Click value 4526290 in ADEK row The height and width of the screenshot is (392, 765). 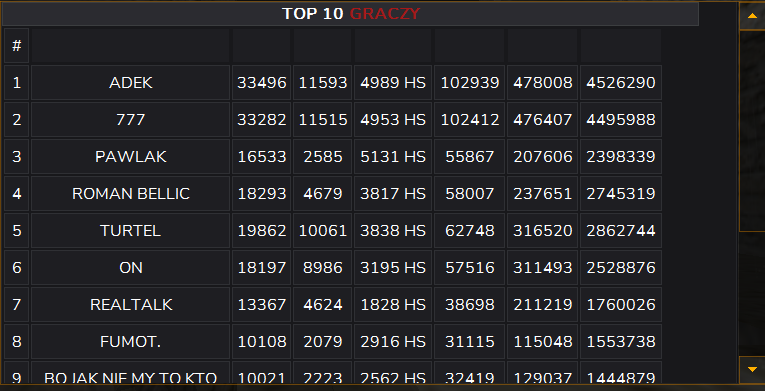point(621,83)
